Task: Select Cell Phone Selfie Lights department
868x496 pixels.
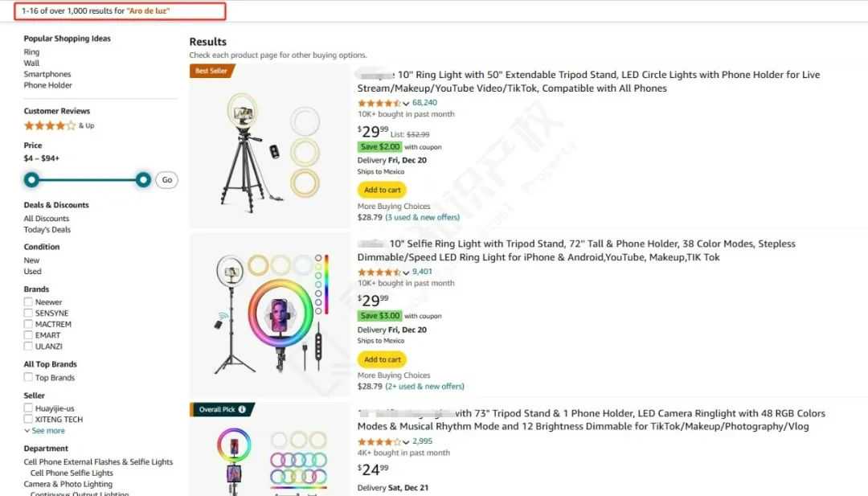Action: click(x=72, y=473)
